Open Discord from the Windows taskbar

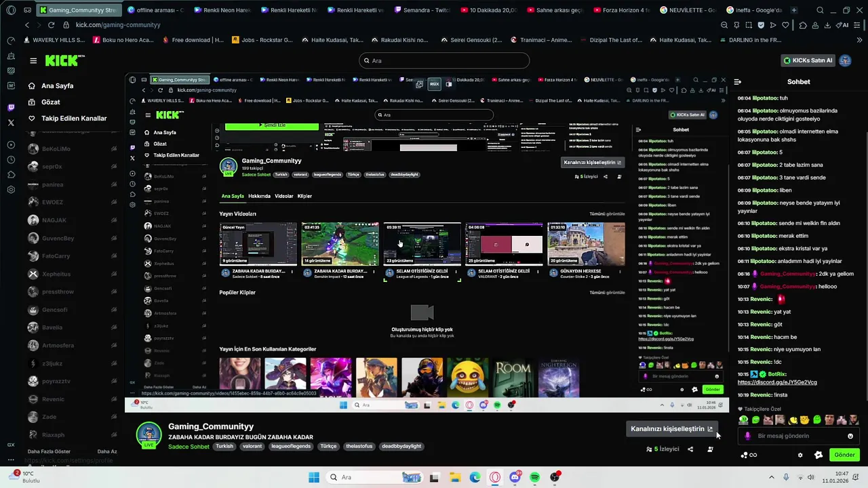[x=515, y=477]
